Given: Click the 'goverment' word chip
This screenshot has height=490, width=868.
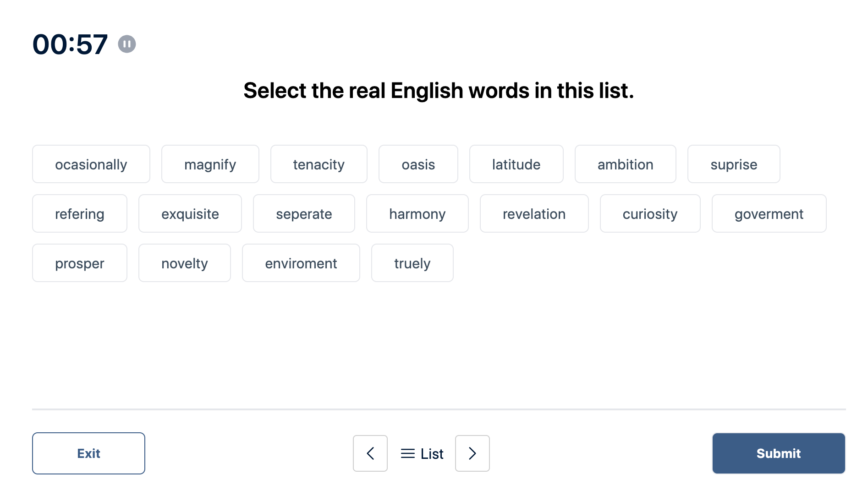Looking at the screenshot, I should (769, 213).
